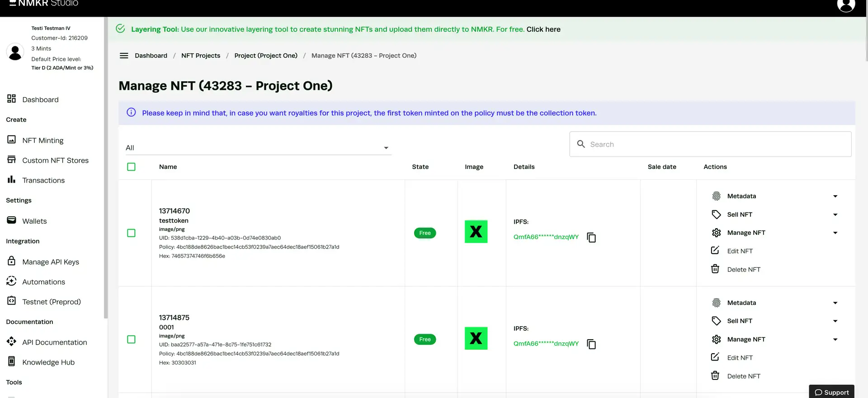Open the green X thumbnail for testtoken
This screenshot has width=868, height=398.
click(x=476, y=232)
